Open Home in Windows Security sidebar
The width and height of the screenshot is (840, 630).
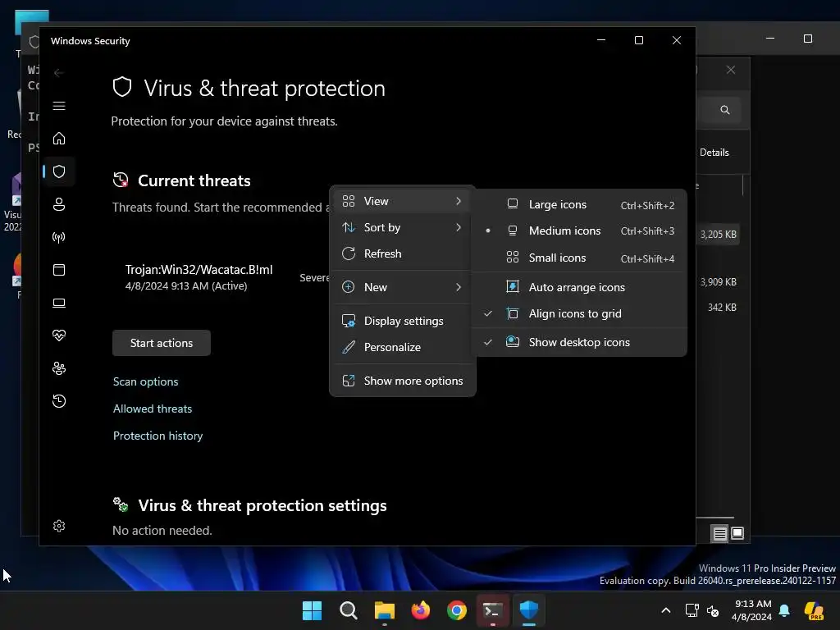(59, 139)
